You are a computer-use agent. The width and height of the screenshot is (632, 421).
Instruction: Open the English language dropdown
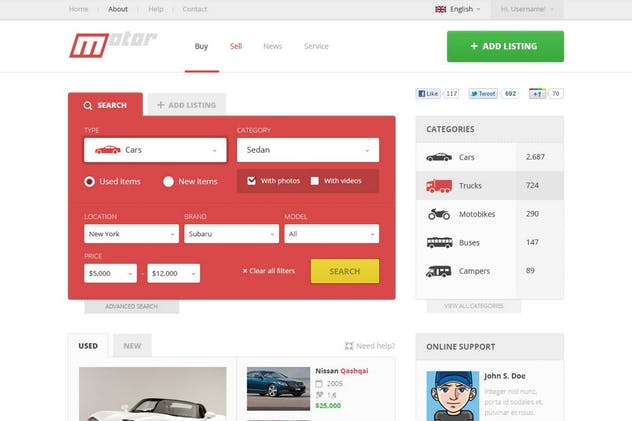click(x=458, y=9)
